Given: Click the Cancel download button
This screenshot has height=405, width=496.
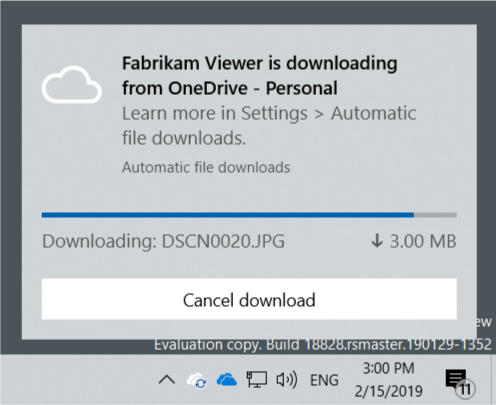Looking at the screenshot, I should (249, 299).
